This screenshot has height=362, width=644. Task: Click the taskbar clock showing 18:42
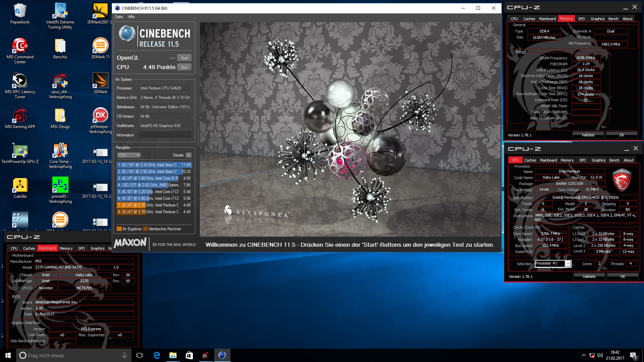(x=615, y=355)
